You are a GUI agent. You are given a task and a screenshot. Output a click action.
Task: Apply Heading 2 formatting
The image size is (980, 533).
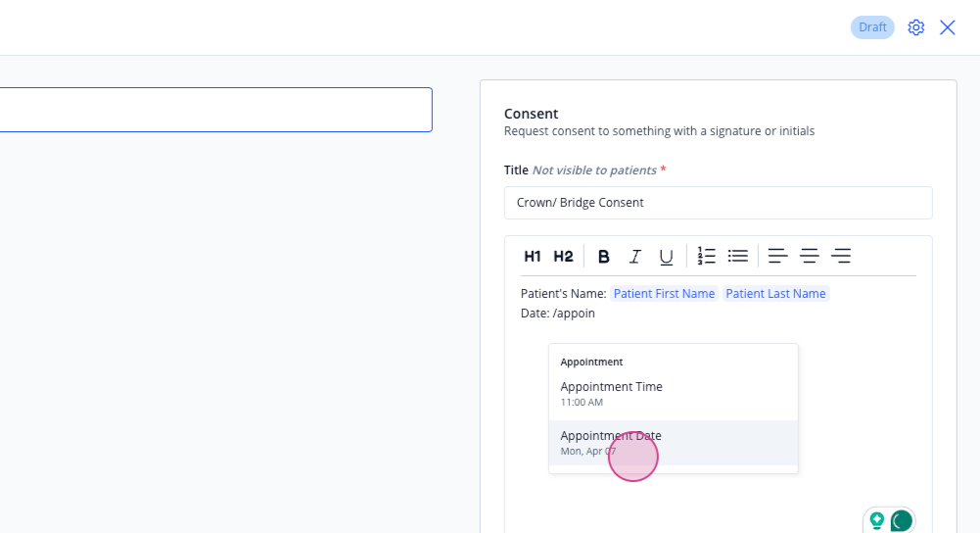click(563, 257)
